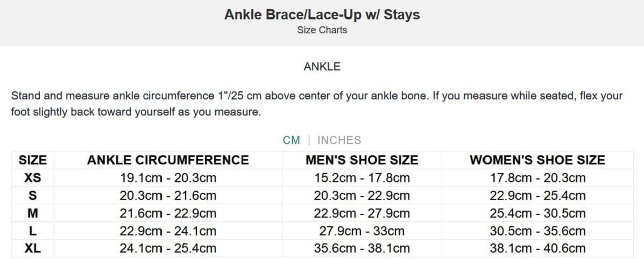644x259 pixels.
Task: Click the Size Charts subtitle
Action: click(x=322, y=30)
